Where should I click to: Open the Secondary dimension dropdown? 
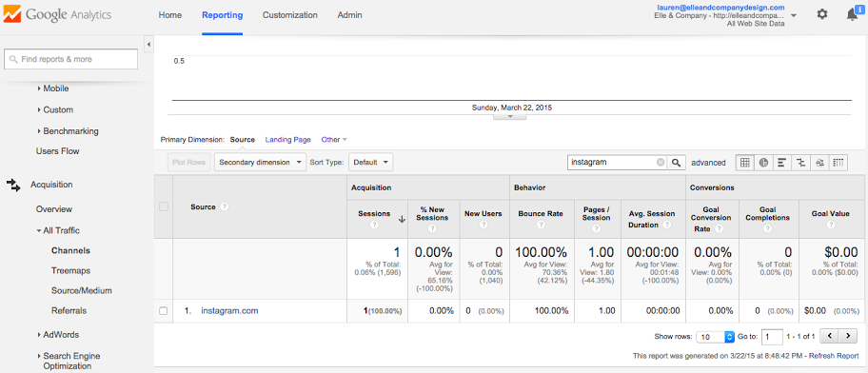point(260,162)
